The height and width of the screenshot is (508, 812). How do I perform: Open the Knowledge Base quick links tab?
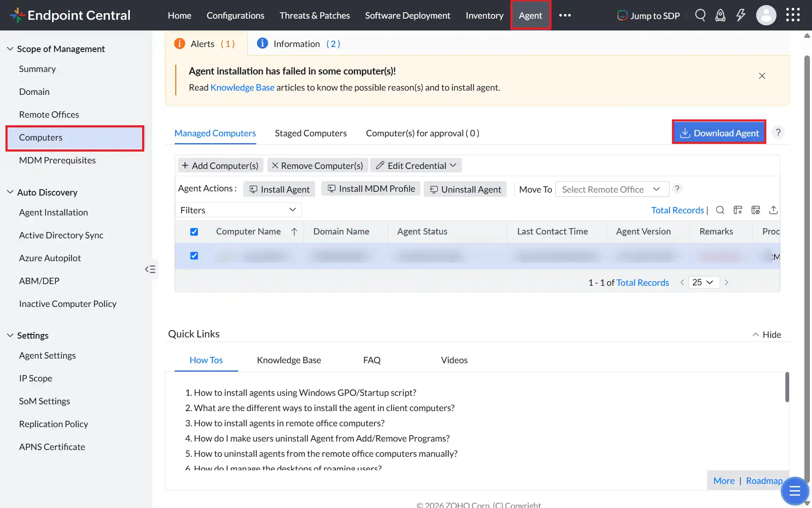point(289,360)
